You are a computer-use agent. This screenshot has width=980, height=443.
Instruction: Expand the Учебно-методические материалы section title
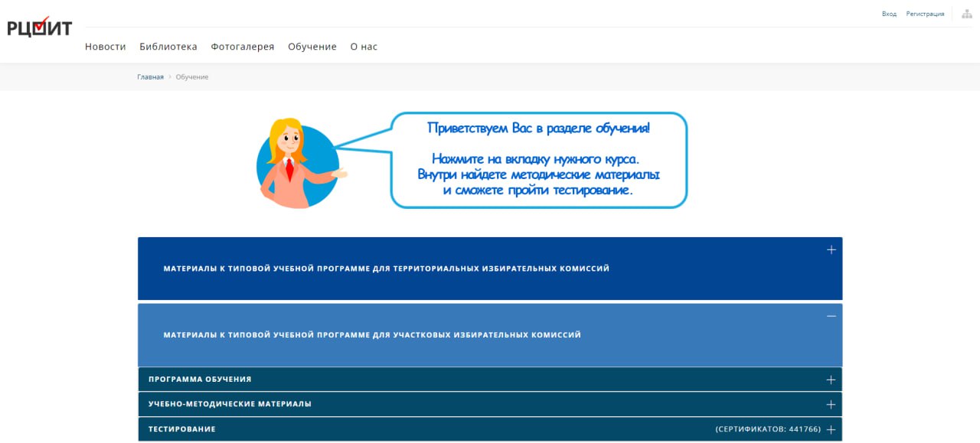(x=230, y=404)
